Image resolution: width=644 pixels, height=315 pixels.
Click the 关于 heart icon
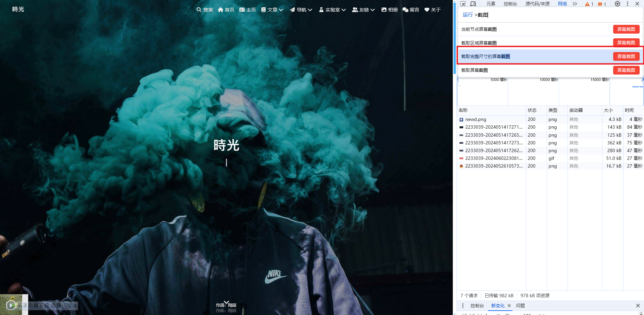(427, 10)
